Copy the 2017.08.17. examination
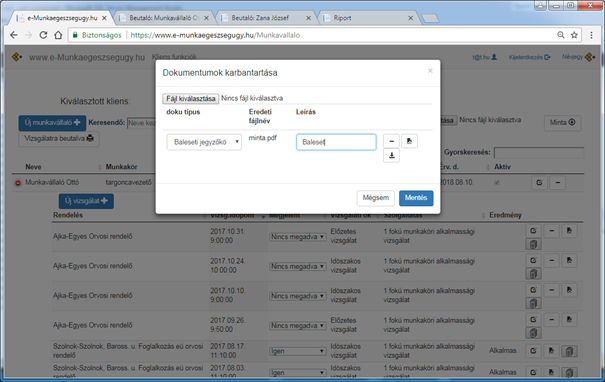605x382 pixels. click(x=570, y=351)
